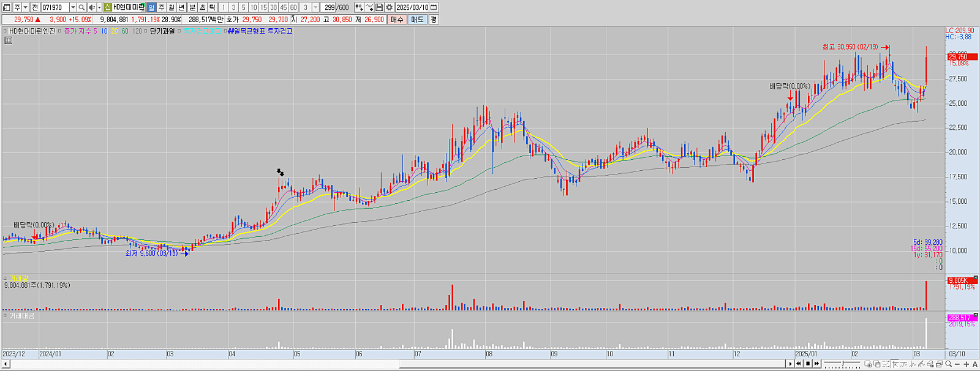980x371 pixels.
Task: Click the 매도 sell button
Action: coord(417,20)
